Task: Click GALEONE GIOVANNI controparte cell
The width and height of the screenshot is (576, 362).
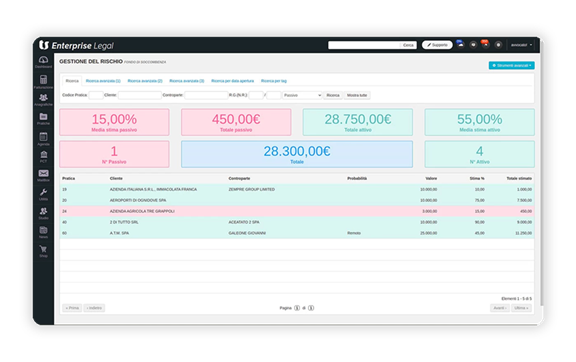Action: (247, 233)
